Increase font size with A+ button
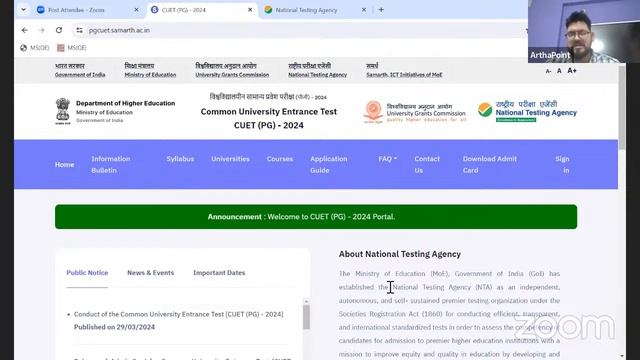The height and width of the screenshot is (360, 640). point(572,71)
